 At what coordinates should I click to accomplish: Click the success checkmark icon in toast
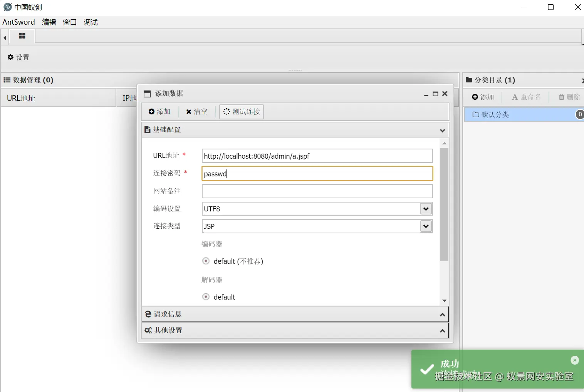[x=427, y=369]
